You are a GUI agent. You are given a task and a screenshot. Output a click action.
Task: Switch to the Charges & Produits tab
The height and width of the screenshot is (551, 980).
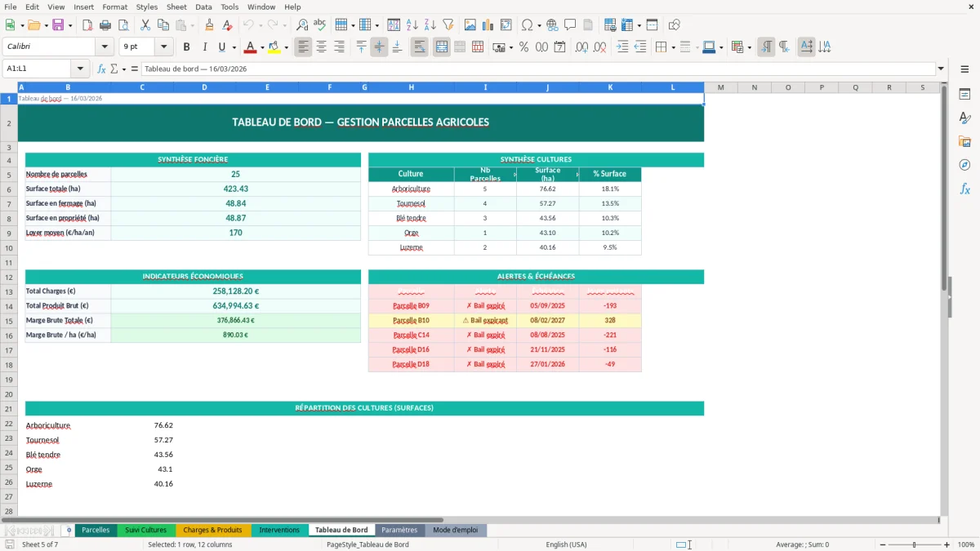[x=212, y=531]
